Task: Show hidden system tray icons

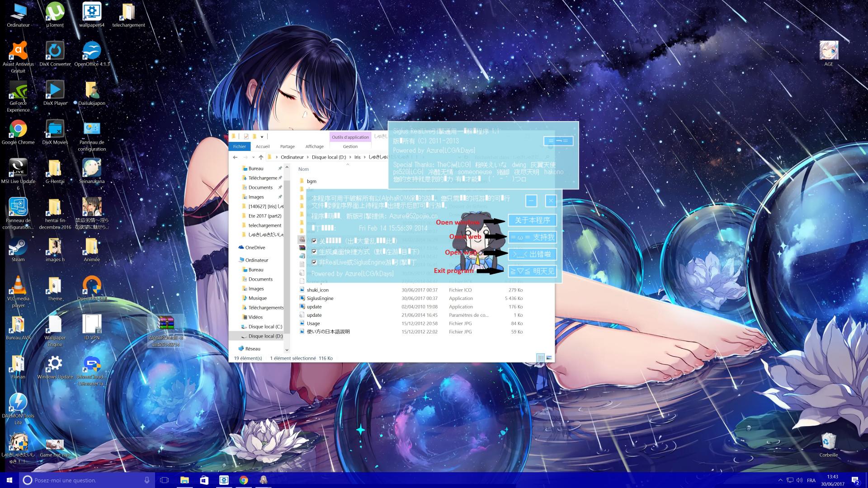Action: 780,480
